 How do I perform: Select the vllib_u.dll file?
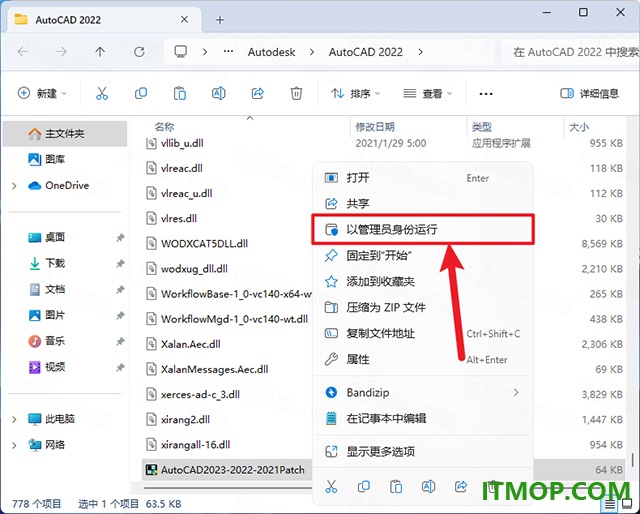(x=182, y=143)
